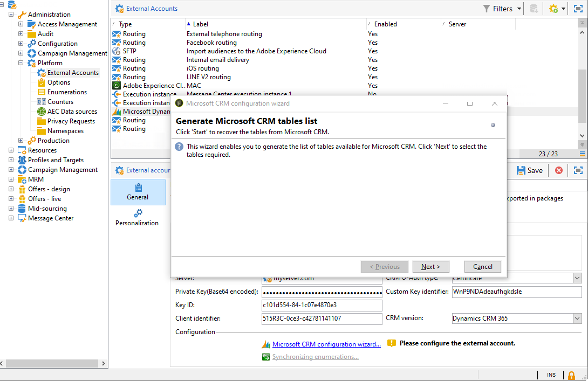The image size is (588, 381).
Task: Sort by the Type column header
Action: pyautogui.click(x=148, y=24)
